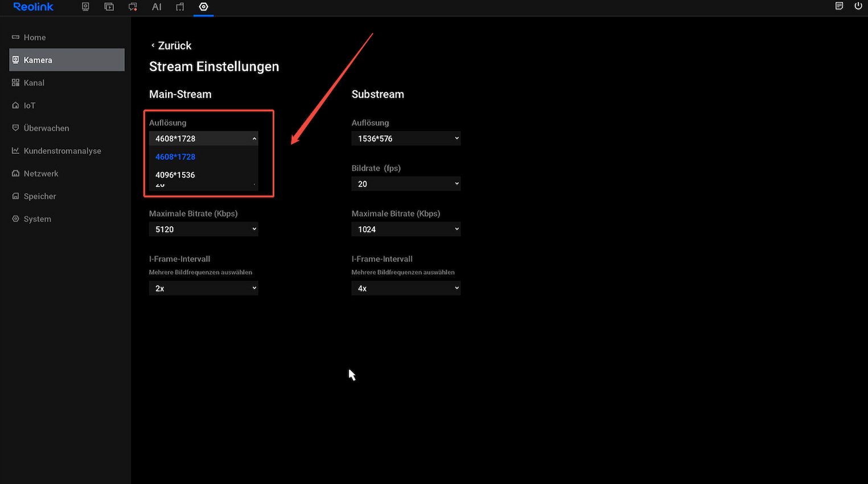
Task: Open the log notes icon at top right
Action: 839,6
